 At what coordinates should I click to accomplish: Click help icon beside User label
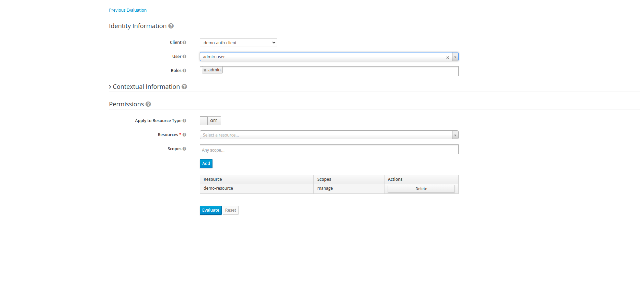pos(184,57)
